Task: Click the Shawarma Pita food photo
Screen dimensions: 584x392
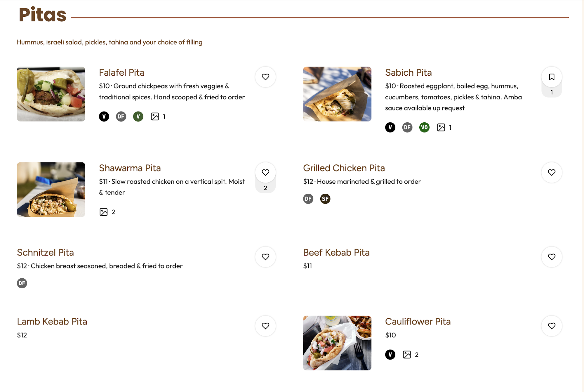Action: (51, 190)
